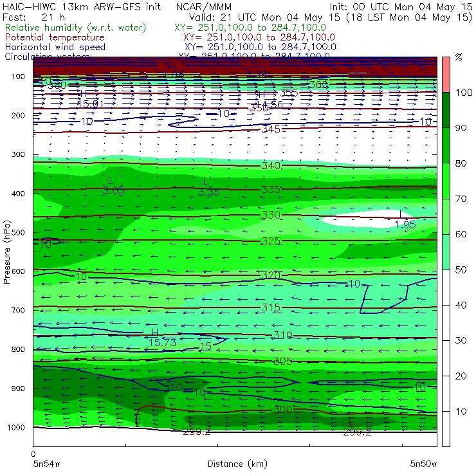Click the blue XY coordinates text for horizontal wind speed
Screen dimensions: 476x476
pyautogui.click(x=261, y=47)
